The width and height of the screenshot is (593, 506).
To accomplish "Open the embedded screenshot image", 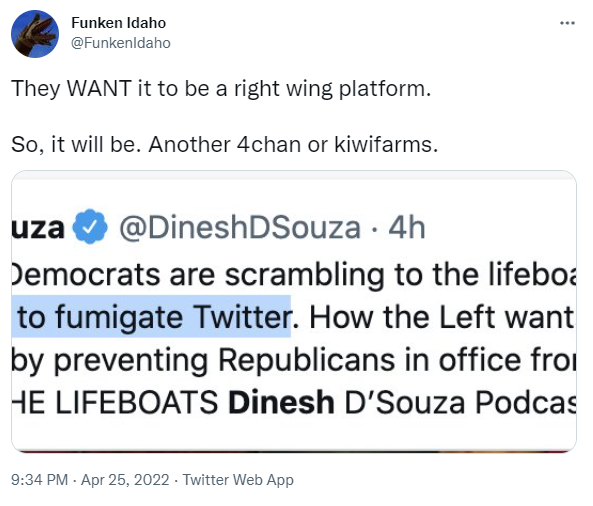I will pyautogui.click(x=294, y=311).
